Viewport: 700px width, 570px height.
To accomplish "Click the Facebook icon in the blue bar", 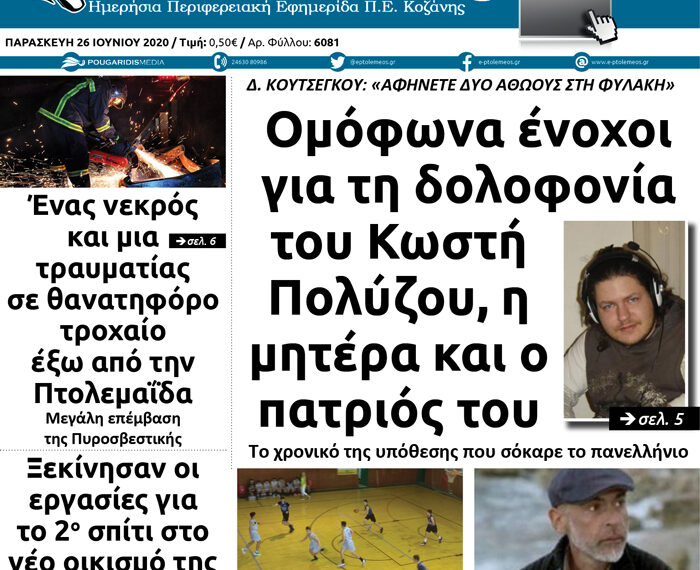I will [x=467, y=62].
